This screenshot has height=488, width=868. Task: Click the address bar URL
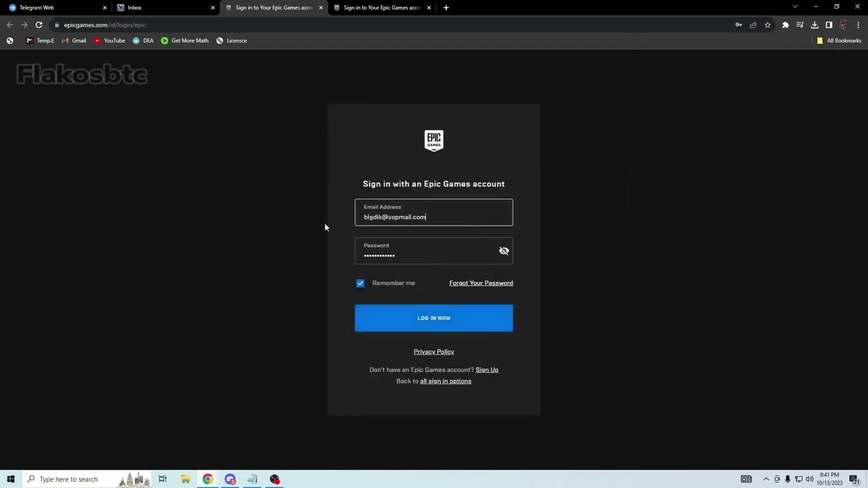pyautogui.click(x=105, y=25)
